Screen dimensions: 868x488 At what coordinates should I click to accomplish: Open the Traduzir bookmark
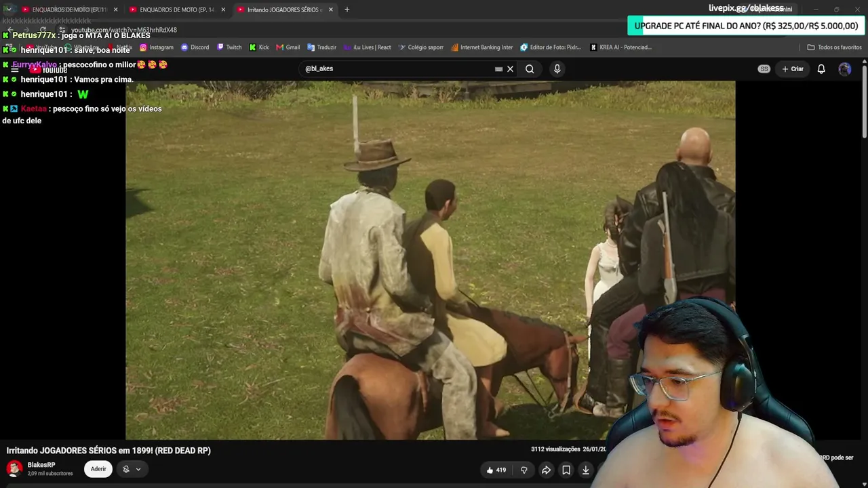(321, 47)
